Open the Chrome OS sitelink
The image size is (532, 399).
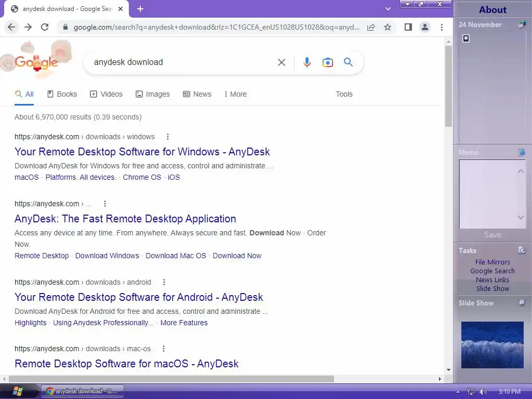point(142,177)
